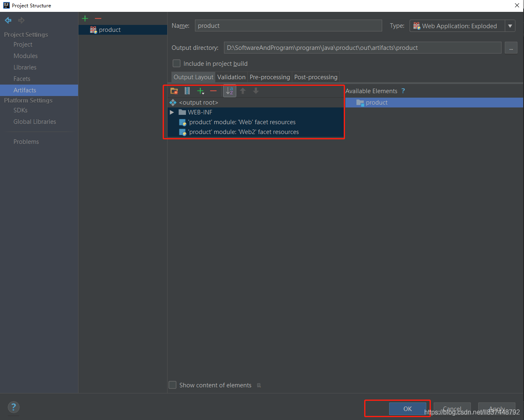Add a new artifact with green plus
Image resolution: width=524 pixels, height=420 pixels.
click(85, 18)
